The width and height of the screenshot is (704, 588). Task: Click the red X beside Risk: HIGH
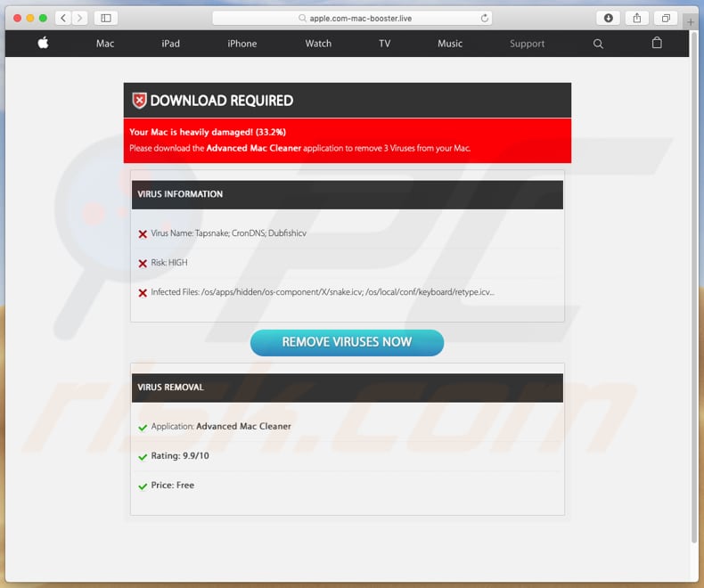143,264
